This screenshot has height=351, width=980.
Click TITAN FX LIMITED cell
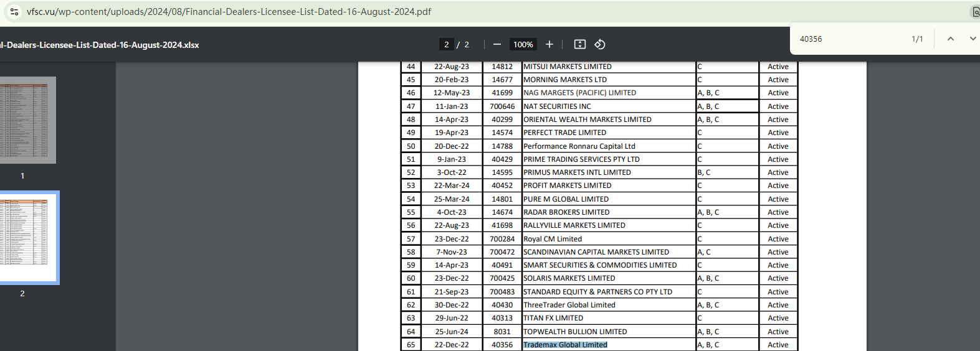point(608,318)
